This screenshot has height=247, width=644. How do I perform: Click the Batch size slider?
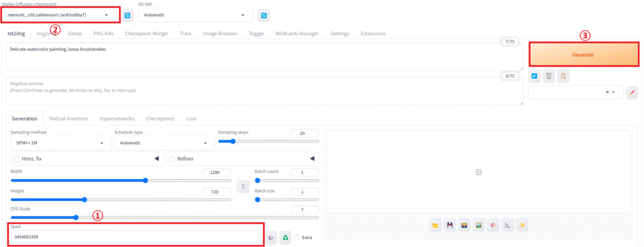tap(287, 200)
